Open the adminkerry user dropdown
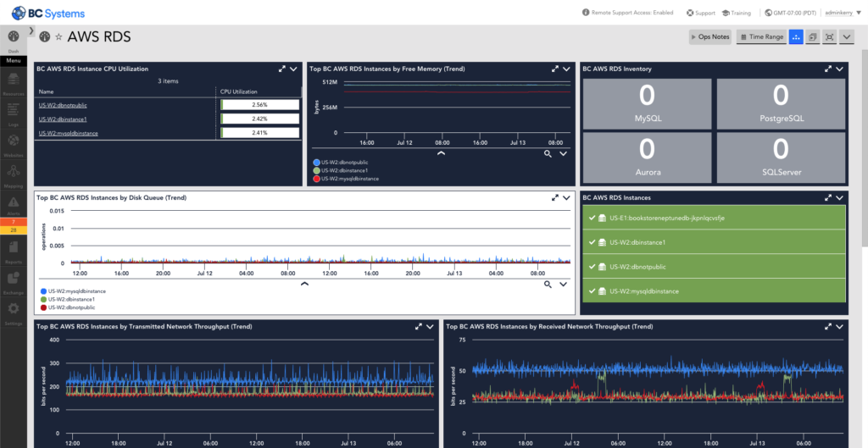 pyautogui.click(x=843, y=13)
